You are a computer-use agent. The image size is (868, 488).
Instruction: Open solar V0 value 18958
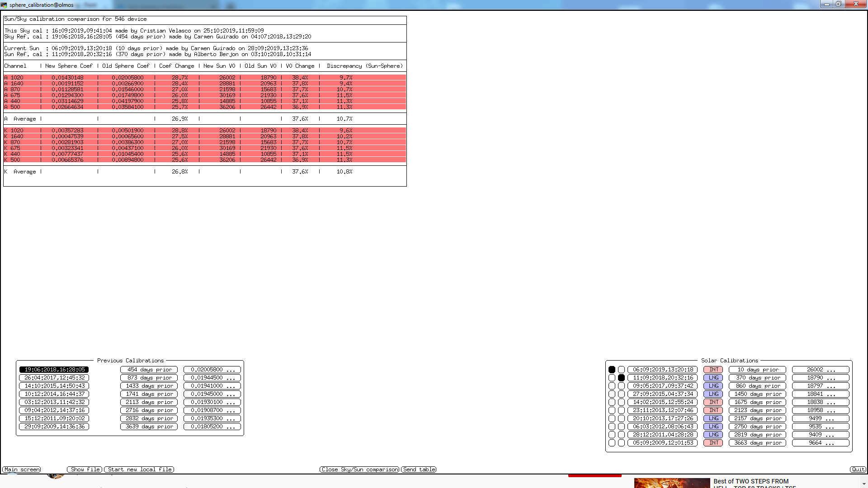821,410
